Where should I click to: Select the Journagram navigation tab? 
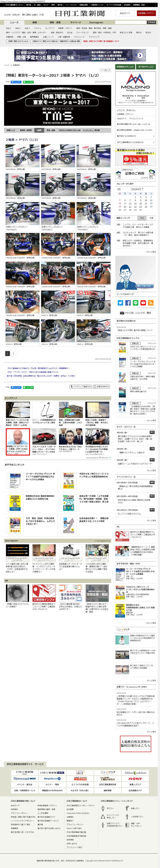(96, 22)
